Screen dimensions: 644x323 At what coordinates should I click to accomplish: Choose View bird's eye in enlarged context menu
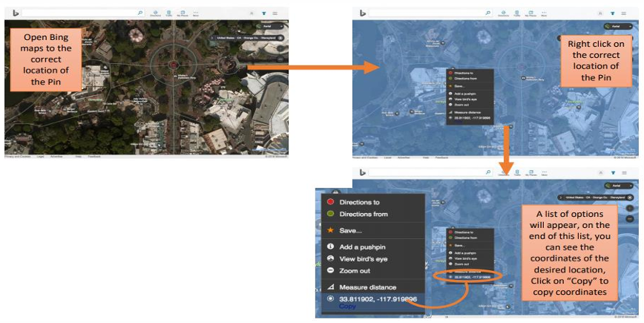point(373,259)
